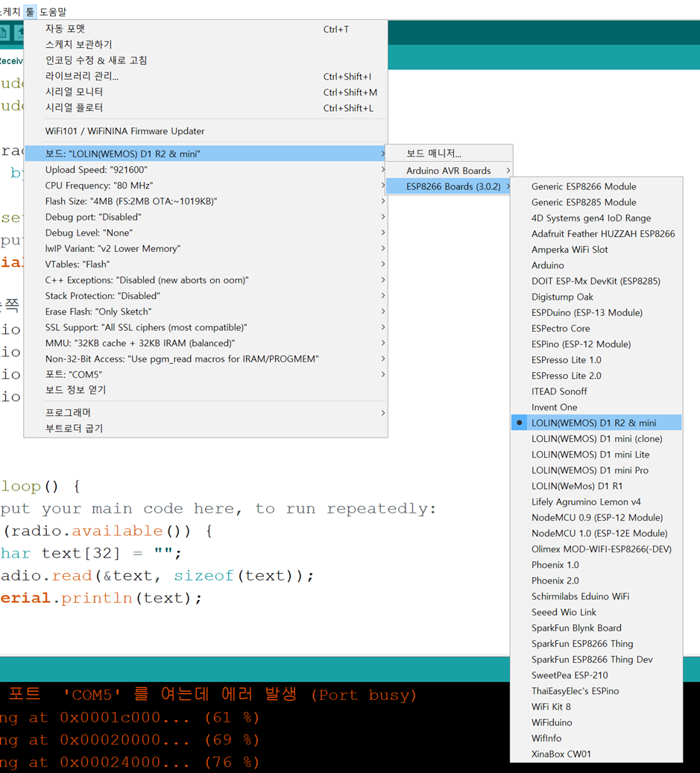Open 시리얼 플로터
700x773 pixels.
coord(206,108)
